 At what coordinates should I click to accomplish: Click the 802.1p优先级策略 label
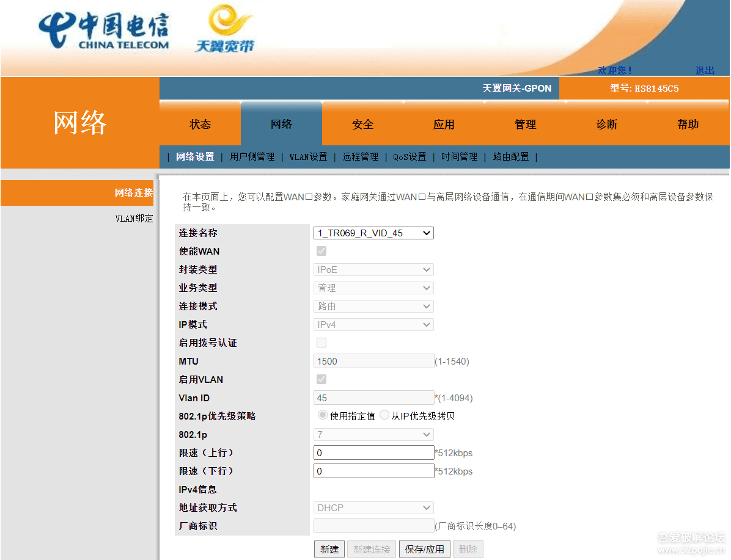(217, 416)
